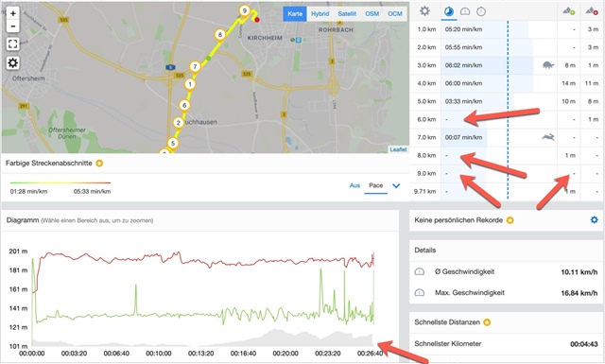Click kilometer marker 5 on map
Screen dimensions: 605x364
pos(173,143)
